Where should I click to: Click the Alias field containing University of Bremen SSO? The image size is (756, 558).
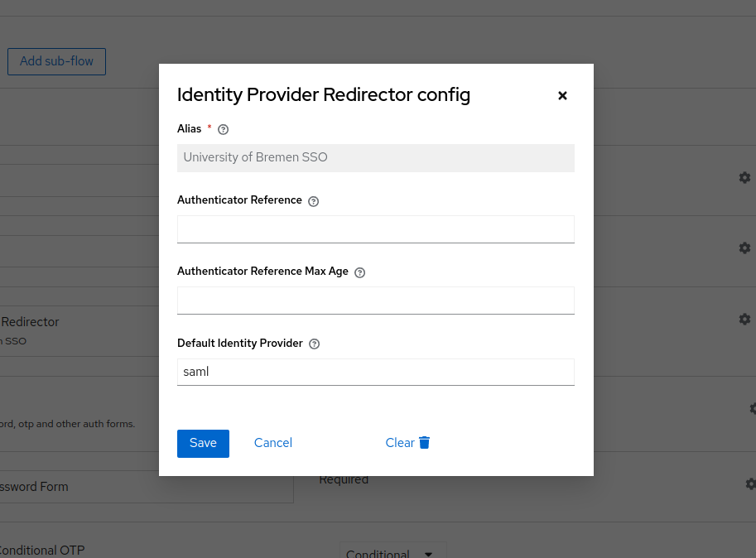tap(376, 157)
